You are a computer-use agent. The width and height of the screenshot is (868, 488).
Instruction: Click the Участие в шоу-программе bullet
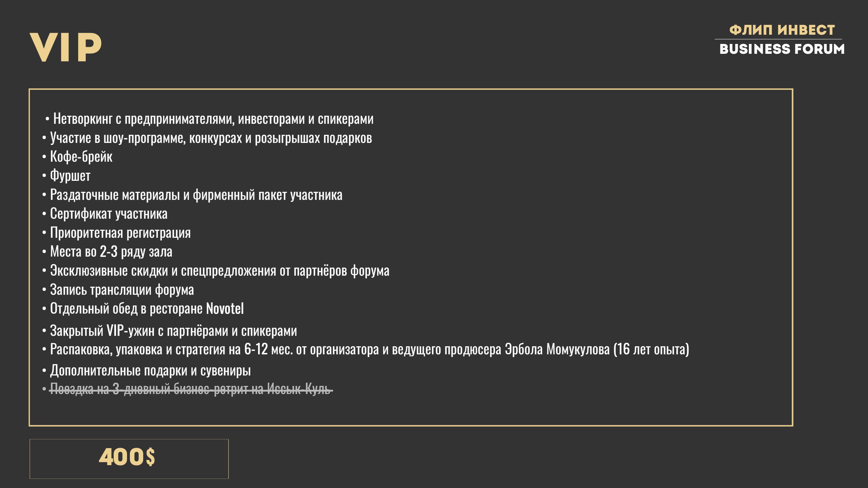coord(211,138)
